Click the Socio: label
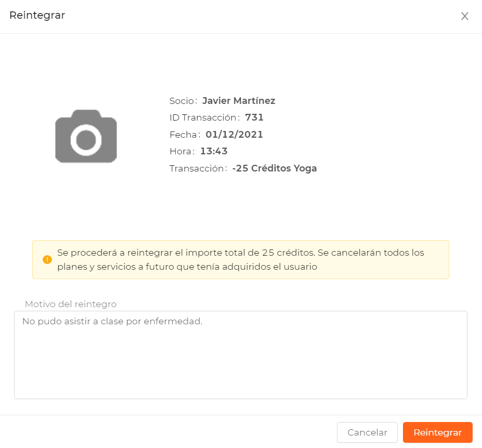The width and height of the screenshot is (482, 448). [183, 101]
